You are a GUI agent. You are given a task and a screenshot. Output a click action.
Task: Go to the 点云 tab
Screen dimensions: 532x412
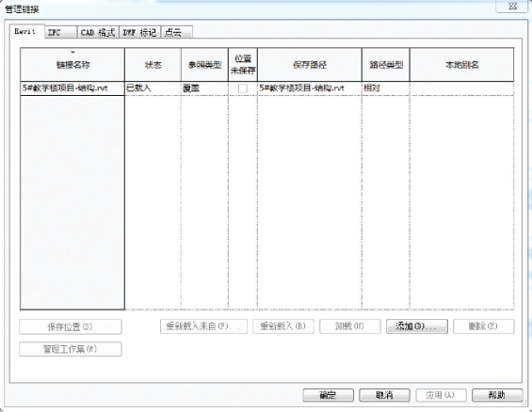pyautogui.click(x=176, y=33)
